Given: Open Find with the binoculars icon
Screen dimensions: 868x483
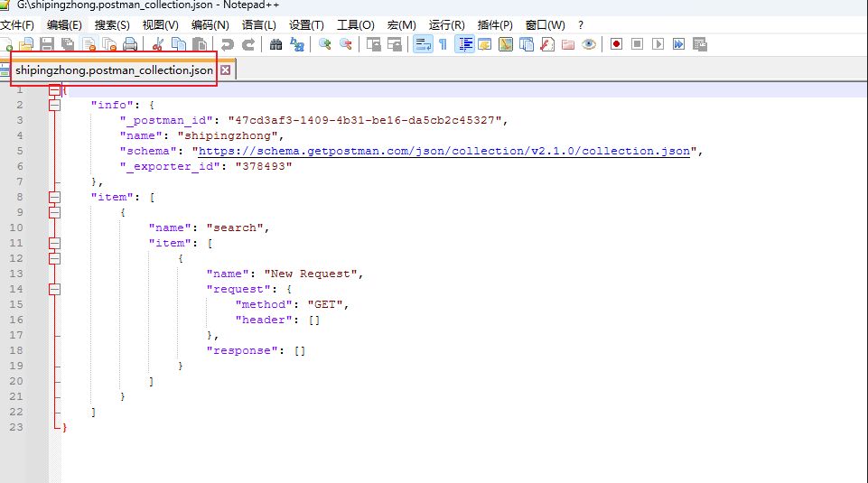Looking at the screenshot, I should 275,44.
